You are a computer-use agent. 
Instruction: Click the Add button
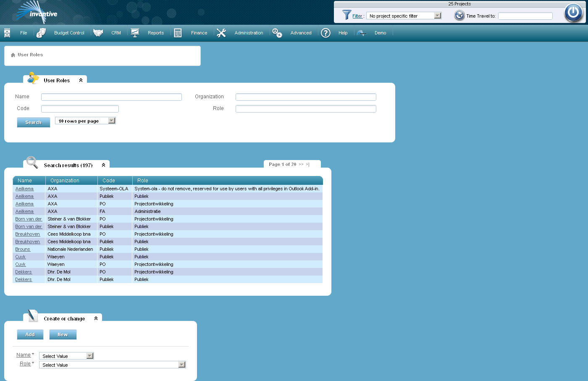click(x=30, y=334)
